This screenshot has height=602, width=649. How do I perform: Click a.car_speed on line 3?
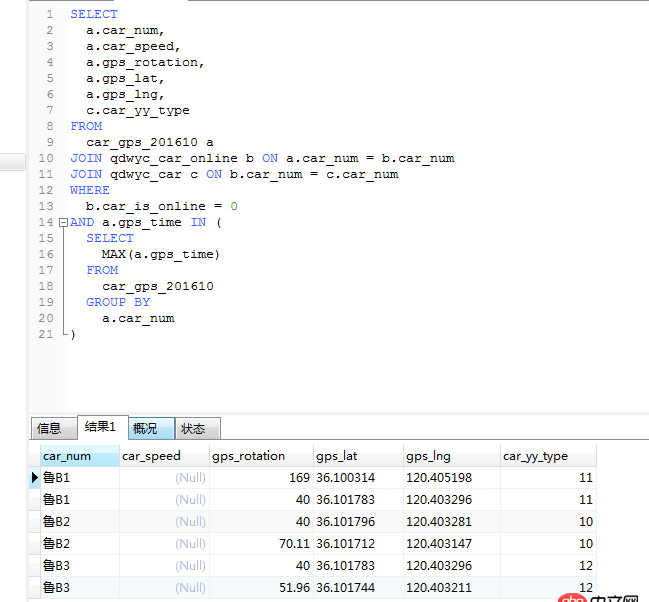click(x=130, y=46)
